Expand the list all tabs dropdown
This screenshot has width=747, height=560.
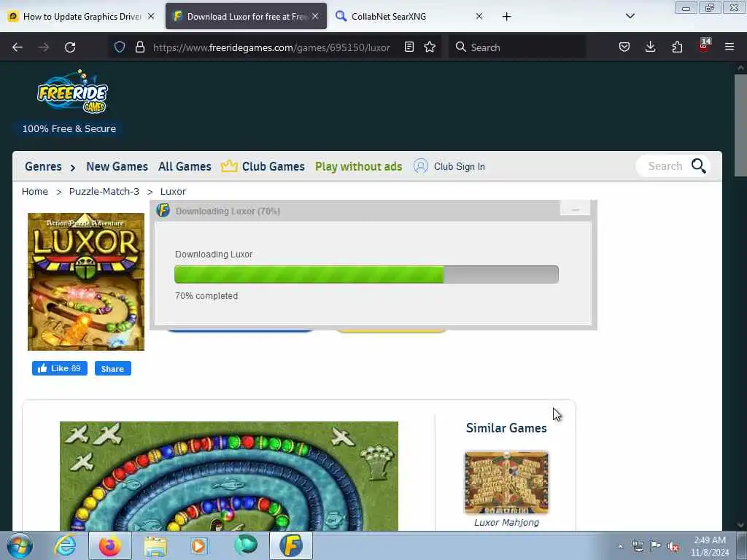[x=630, y=16]
